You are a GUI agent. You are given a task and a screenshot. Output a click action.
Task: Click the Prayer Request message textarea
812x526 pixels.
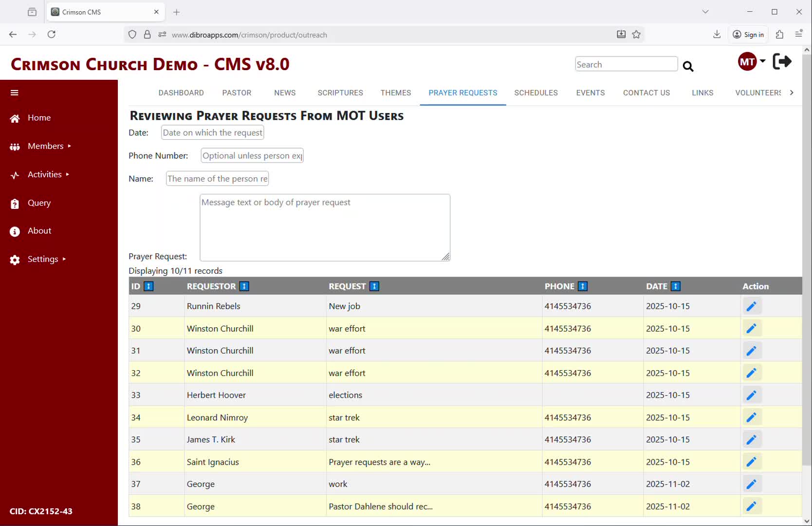pos(325,227)
